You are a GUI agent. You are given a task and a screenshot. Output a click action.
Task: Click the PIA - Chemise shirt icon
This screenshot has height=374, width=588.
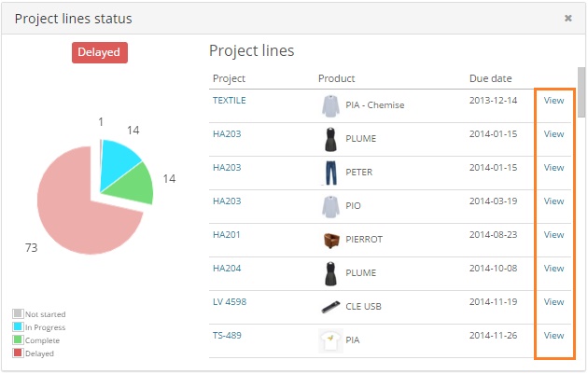329,105
